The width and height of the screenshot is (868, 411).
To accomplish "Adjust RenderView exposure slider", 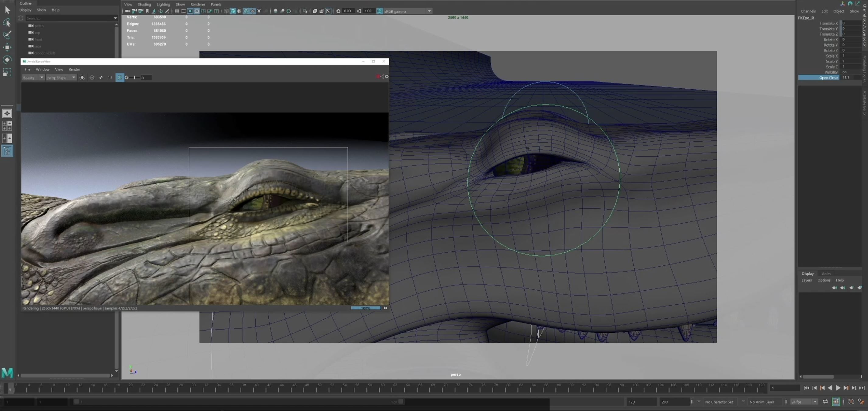I will [x=135, y=78].
